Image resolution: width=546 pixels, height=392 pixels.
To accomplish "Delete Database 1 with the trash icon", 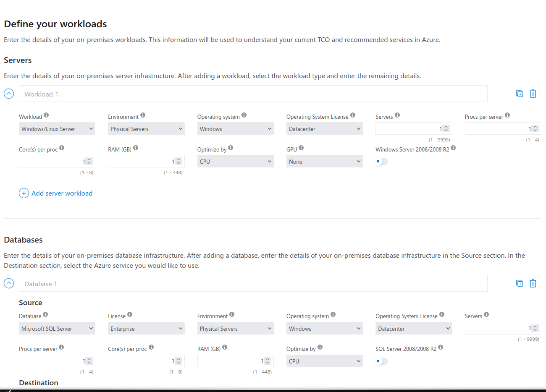I will pos(533,283).
